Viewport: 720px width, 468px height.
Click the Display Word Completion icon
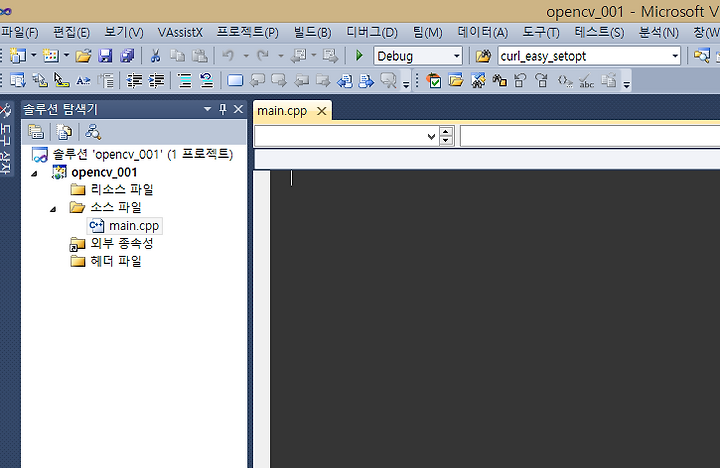(84, 81)
